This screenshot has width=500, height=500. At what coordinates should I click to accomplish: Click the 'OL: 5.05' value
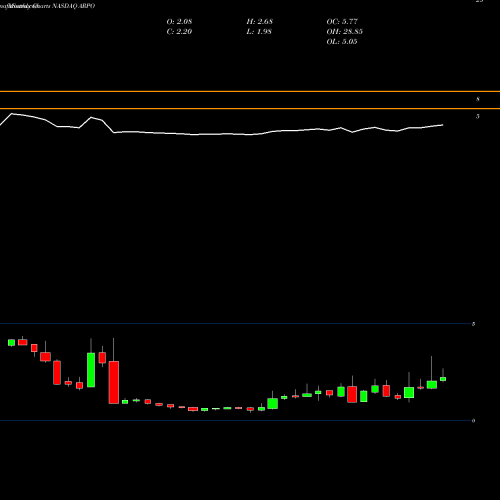pos(342,42)
